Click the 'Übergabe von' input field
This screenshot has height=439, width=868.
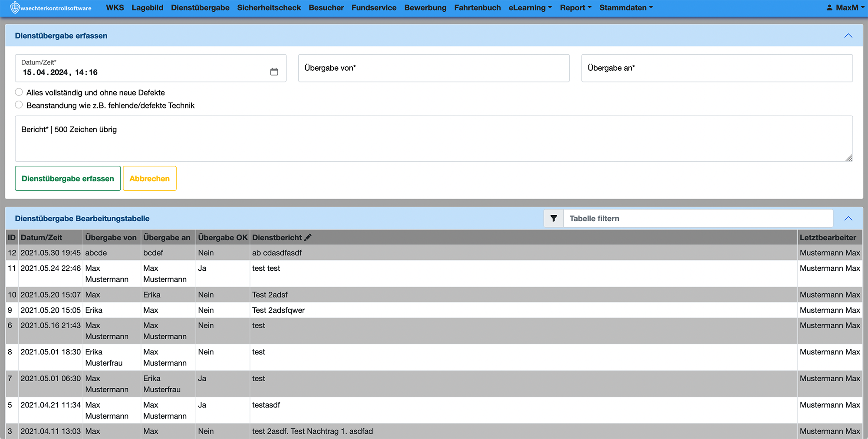coord(434,68)
